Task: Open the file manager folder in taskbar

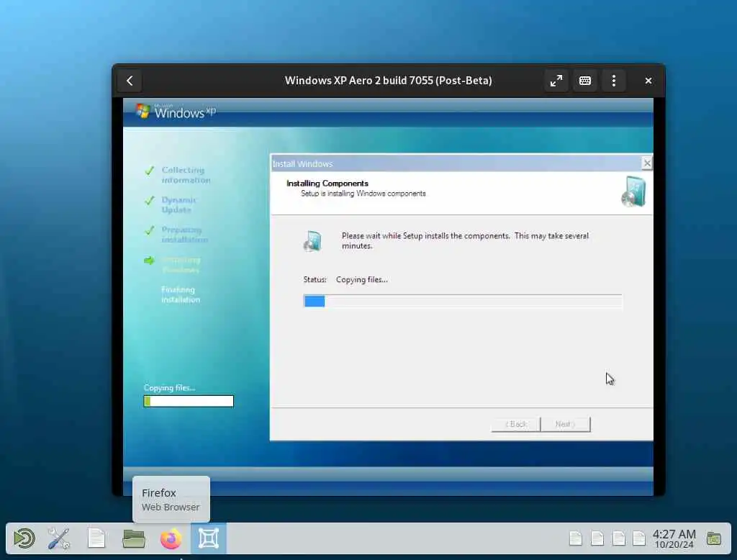Action: (133, 538)
